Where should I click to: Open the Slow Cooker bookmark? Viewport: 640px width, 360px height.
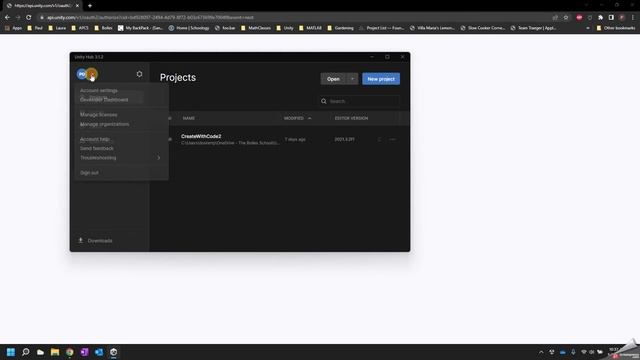pyautogui.click(x=483, y=28)
